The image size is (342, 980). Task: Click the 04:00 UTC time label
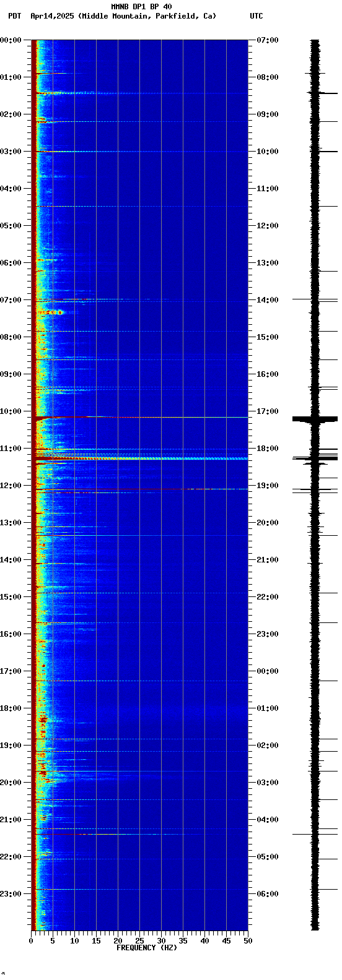tap(268, 820)
